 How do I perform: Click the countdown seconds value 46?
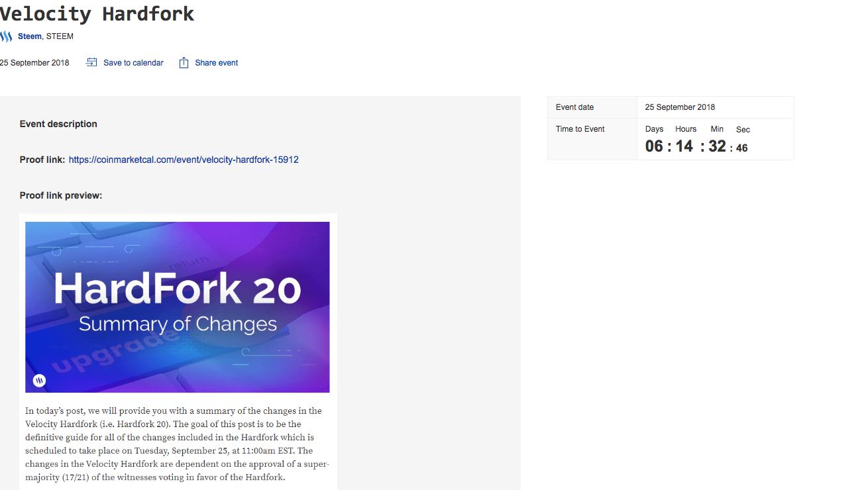point(742,148)
